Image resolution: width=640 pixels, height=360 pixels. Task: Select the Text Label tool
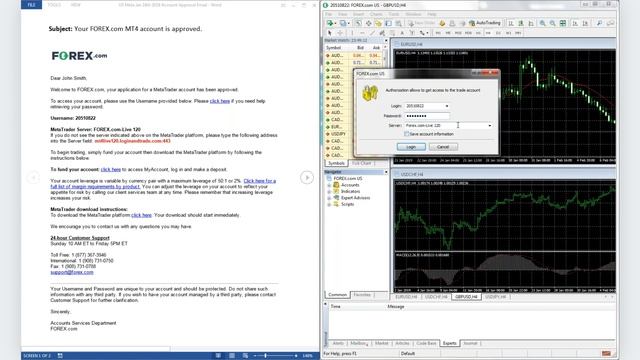(412, 33)
